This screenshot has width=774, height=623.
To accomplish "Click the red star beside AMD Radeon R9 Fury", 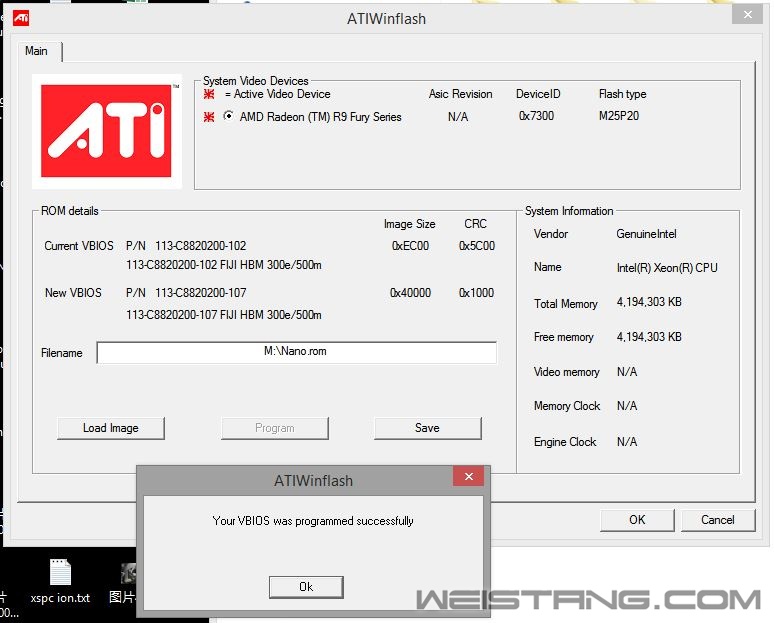I will [x=209, y=117].
